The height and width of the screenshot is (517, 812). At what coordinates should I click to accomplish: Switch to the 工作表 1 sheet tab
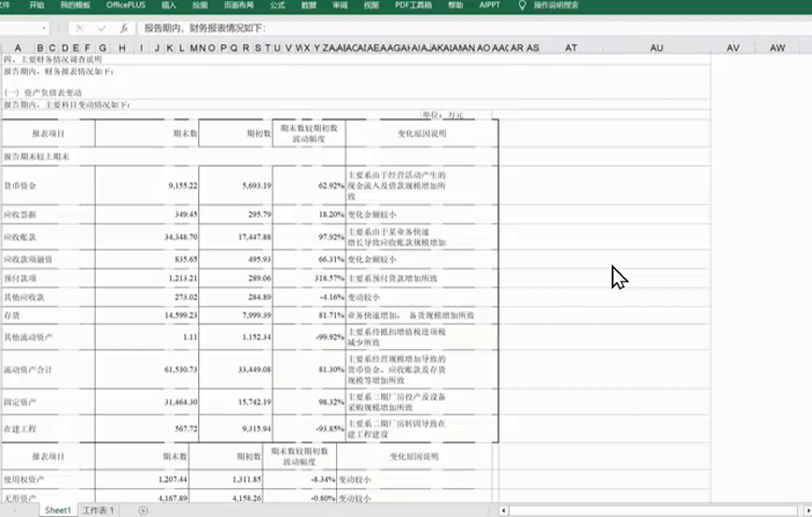(x=99, y=510)
